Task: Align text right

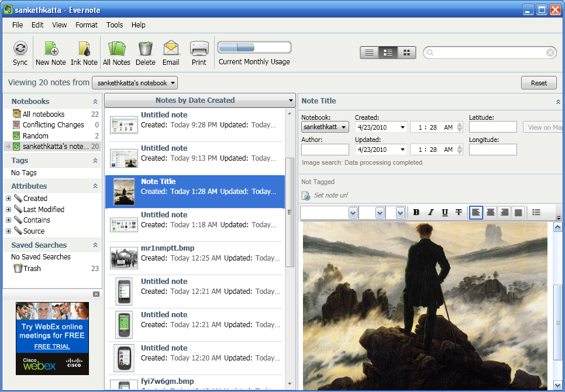Action: pos(504,213)
